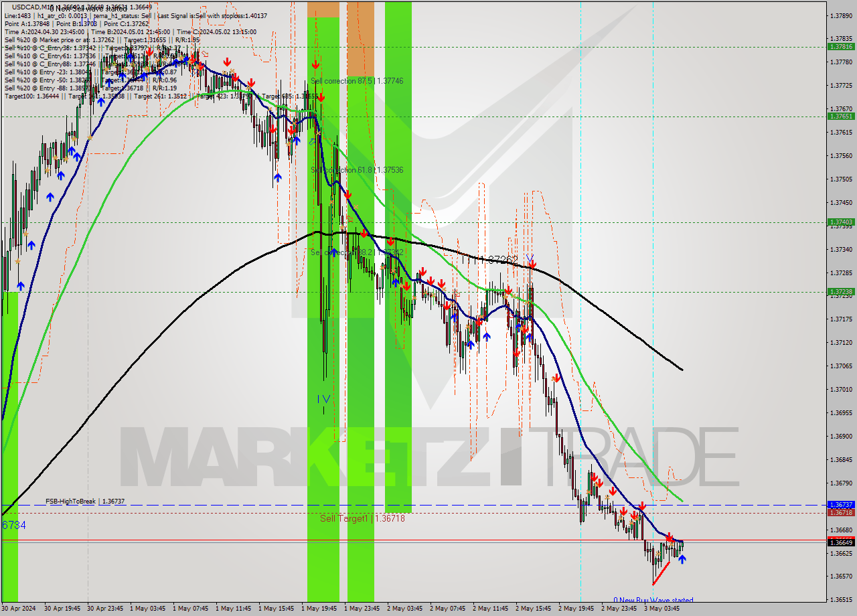Click 'Sell correction 87.5 | 1.37746' label

357,81
